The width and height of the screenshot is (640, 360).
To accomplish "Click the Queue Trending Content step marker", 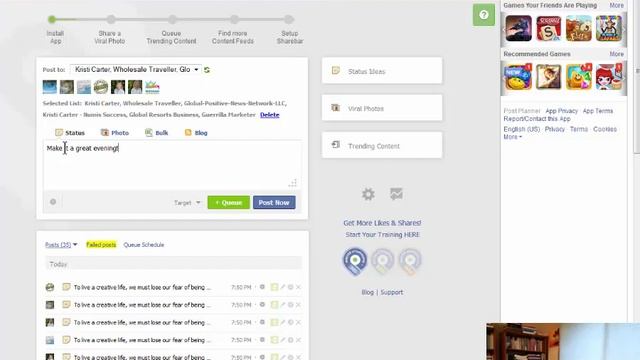I will point(172,19).
